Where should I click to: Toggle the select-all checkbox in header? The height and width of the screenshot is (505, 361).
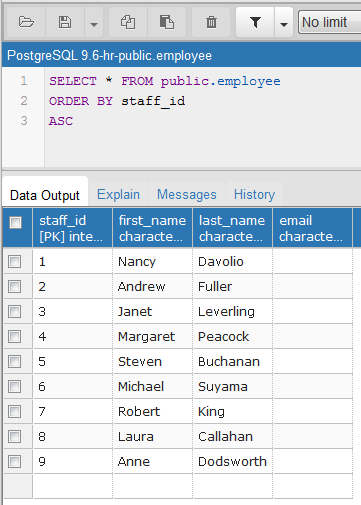click(x=15, y=222)
